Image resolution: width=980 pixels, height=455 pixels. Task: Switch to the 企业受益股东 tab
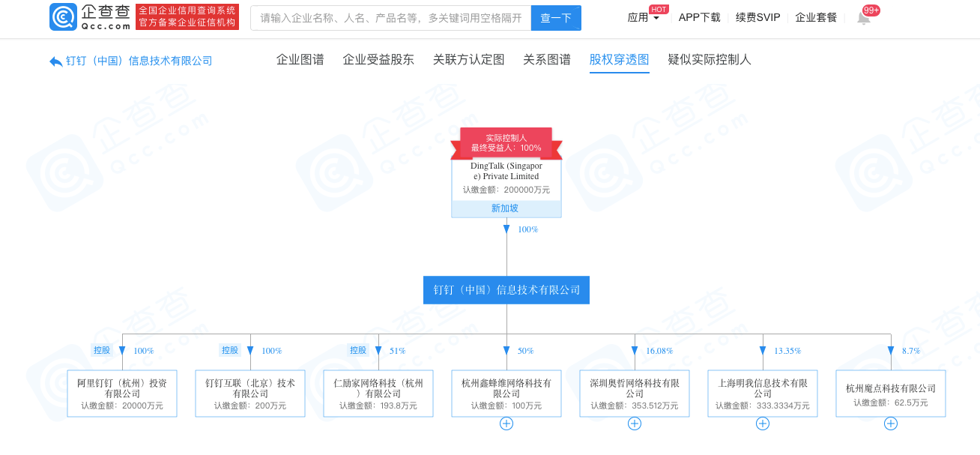coord(378,60)
